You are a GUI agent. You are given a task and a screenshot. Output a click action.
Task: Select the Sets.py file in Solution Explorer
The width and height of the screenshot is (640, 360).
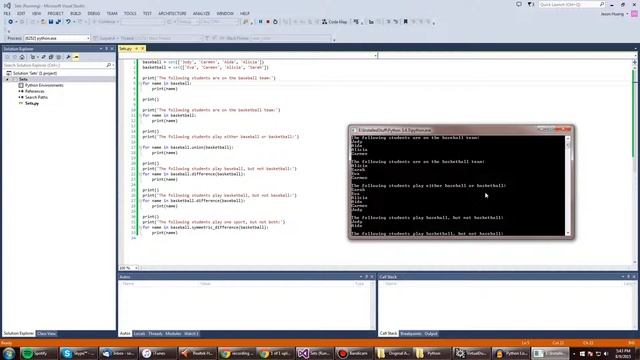[x=32, y=103]
